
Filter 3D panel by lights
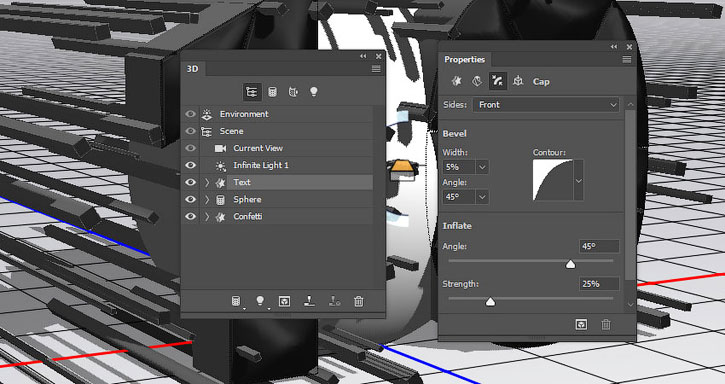[x=314, y=92]
